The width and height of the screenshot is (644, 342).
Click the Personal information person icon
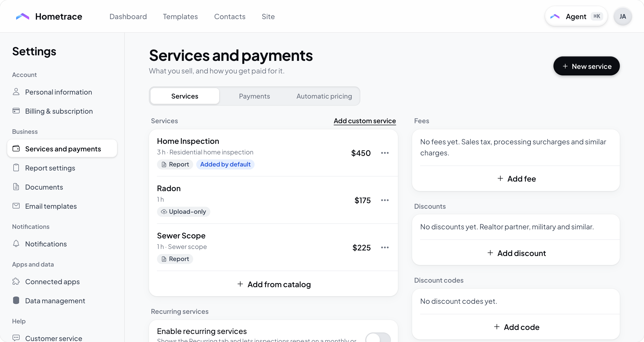click(x=16, y=92)
